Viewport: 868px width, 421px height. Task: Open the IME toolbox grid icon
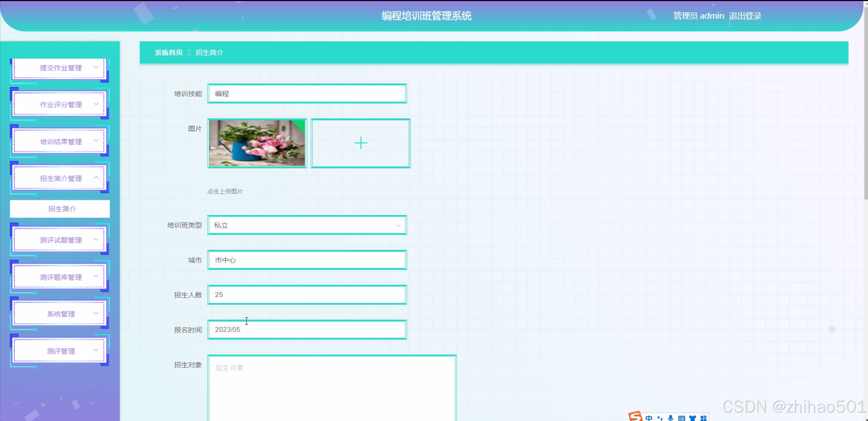coord(703,418)
